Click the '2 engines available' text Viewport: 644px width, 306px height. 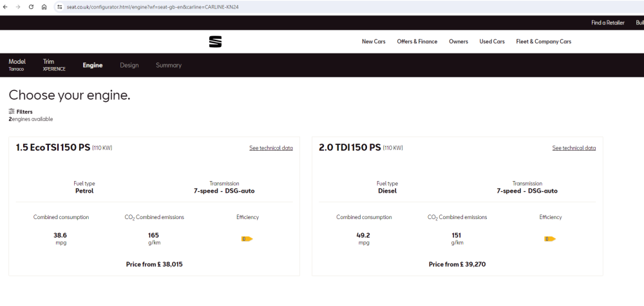pyautogui.click(x=31, y=119)
